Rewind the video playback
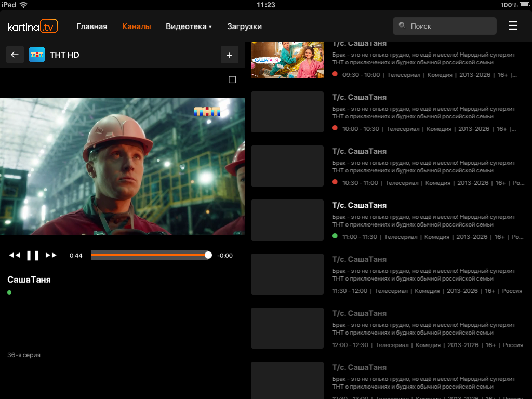This screenshot has width=532, height=399. 15,255
